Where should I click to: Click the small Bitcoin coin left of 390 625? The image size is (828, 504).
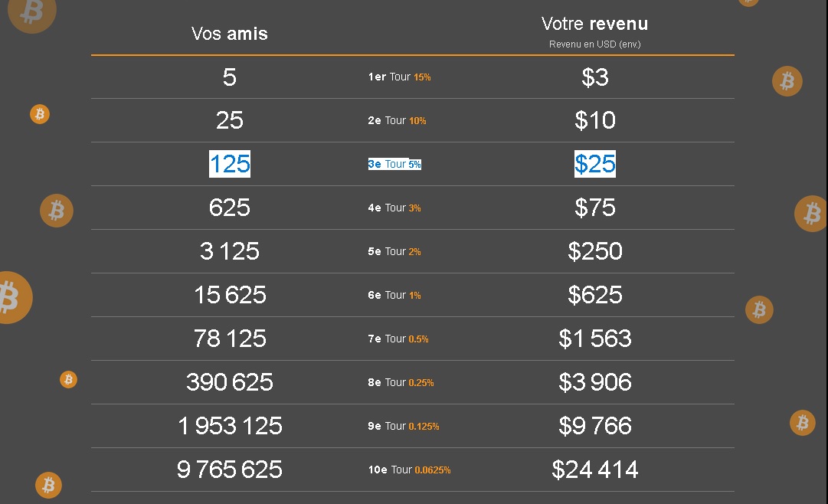68,379
